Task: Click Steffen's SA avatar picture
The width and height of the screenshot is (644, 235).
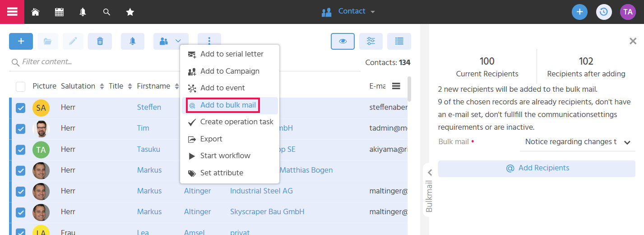Action: pos(41,108)
